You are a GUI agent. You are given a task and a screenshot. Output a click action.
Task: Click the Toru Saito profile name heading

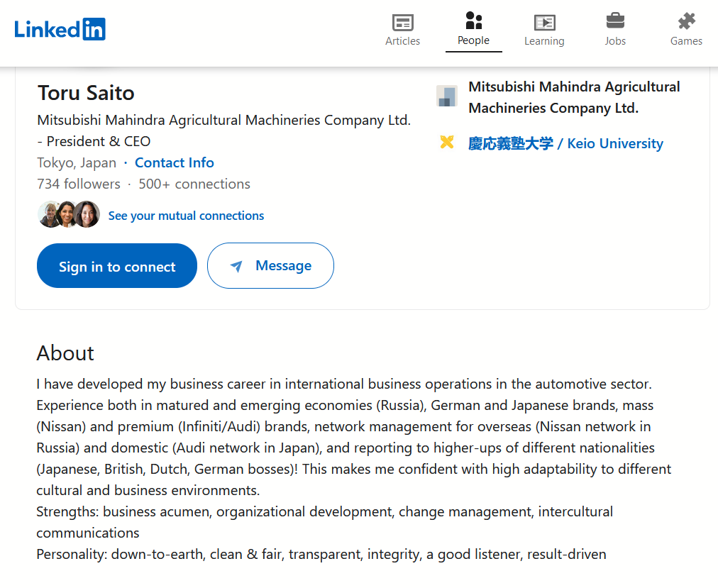coord(86,93)
